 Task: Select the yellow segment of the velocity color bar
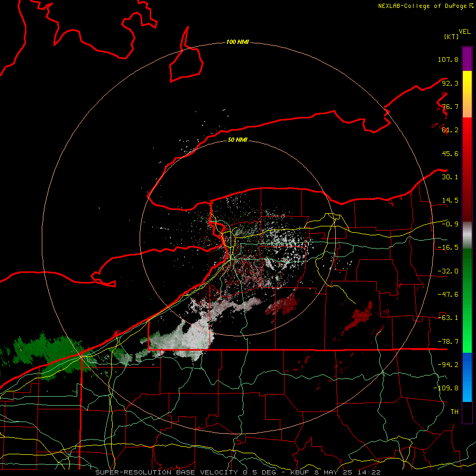(x=467, y=94)
